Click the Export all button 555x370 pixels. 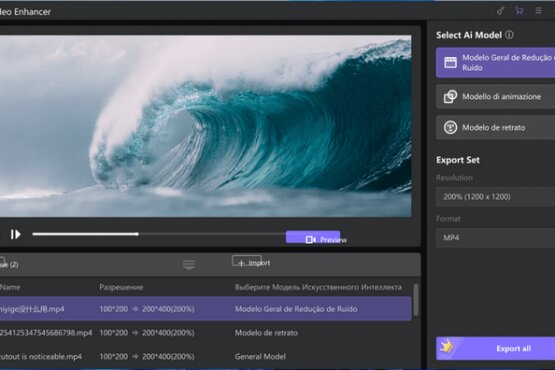(x=496, y=348)
